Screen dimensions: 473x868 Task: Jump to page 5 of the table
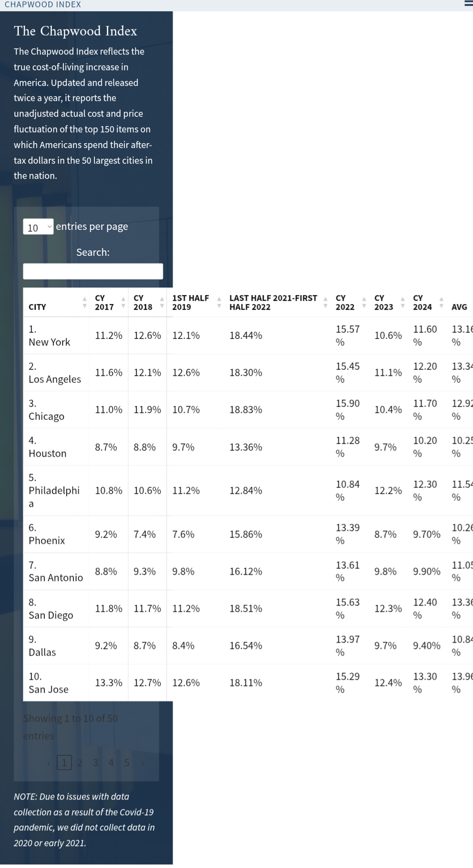[127, 763]
